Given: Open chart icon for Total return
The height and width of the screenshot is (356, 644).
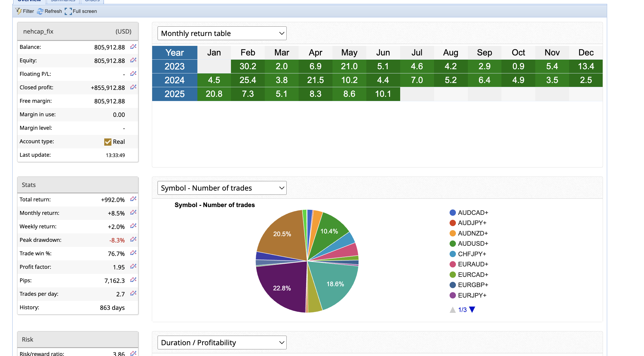Looking at the screenshot, I should point(133,199).
